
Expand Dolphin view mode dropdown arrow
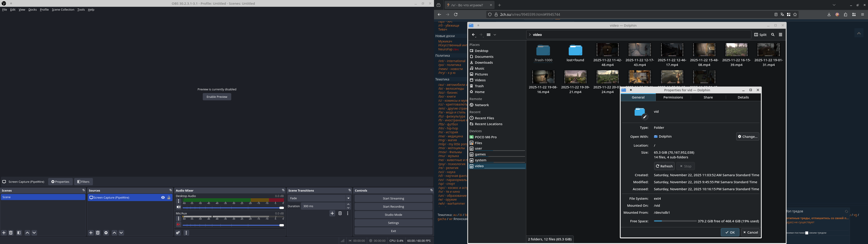(x=495, y=35)
